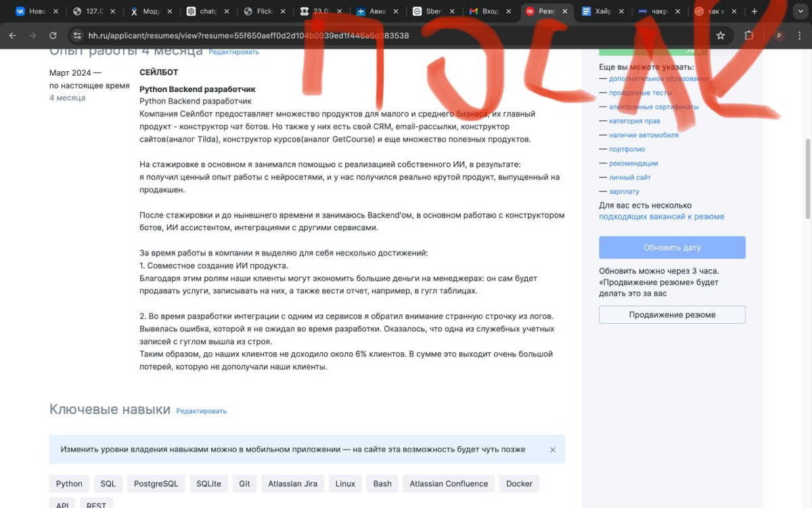812x508 pixels.
Task: Open 'личный сайт' link
Action: coord(629,177)
